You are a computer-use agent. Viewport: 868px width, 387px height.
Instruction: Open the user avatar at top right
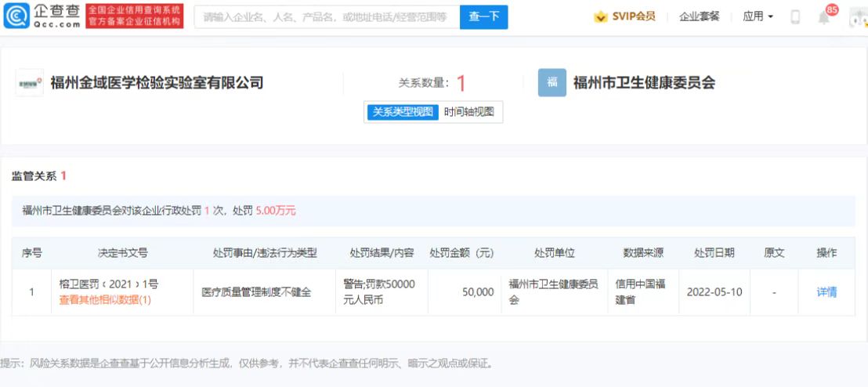(x=858, y=16)
